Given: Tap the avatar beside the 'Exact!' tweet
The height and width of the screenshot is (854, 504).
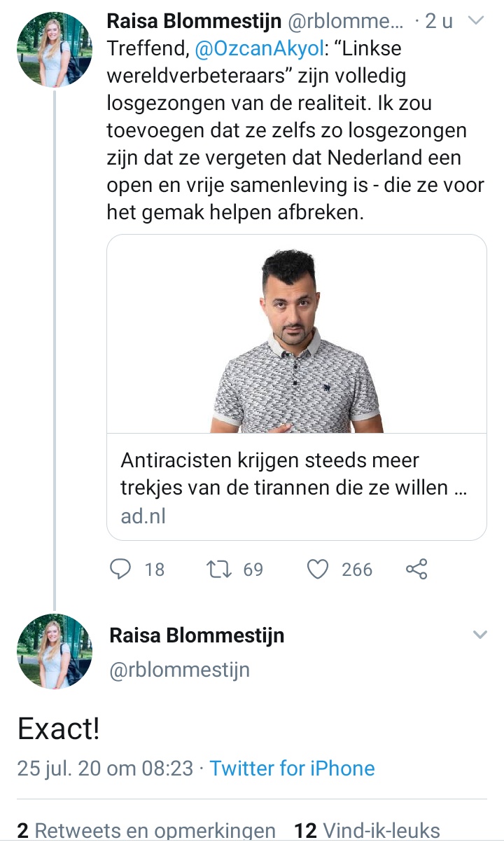Looking at the screenshot, I should click(x=54, y=651).
